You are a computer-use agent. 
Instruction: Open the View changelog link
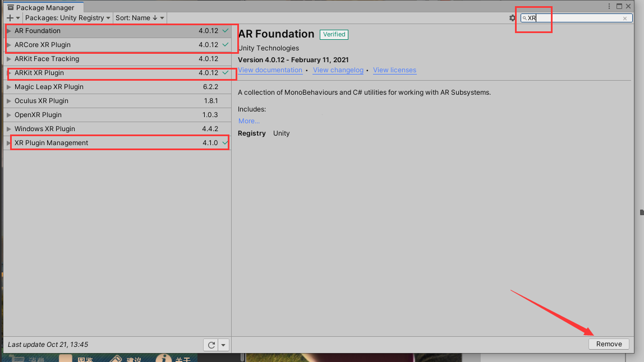338,70
